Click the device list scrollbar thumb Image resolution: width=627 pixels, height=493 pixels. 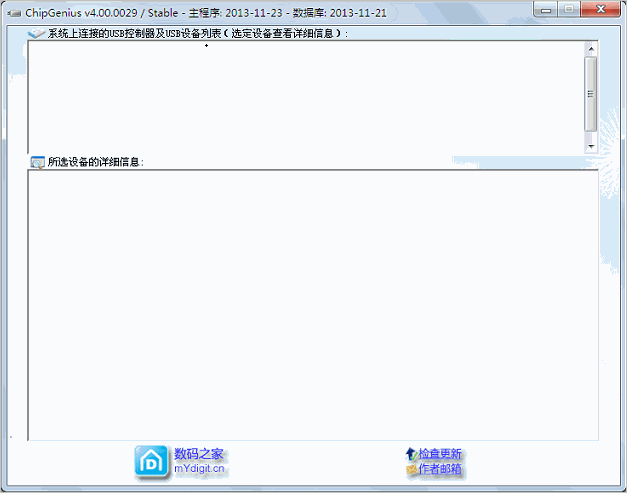(x=591, y=94)
